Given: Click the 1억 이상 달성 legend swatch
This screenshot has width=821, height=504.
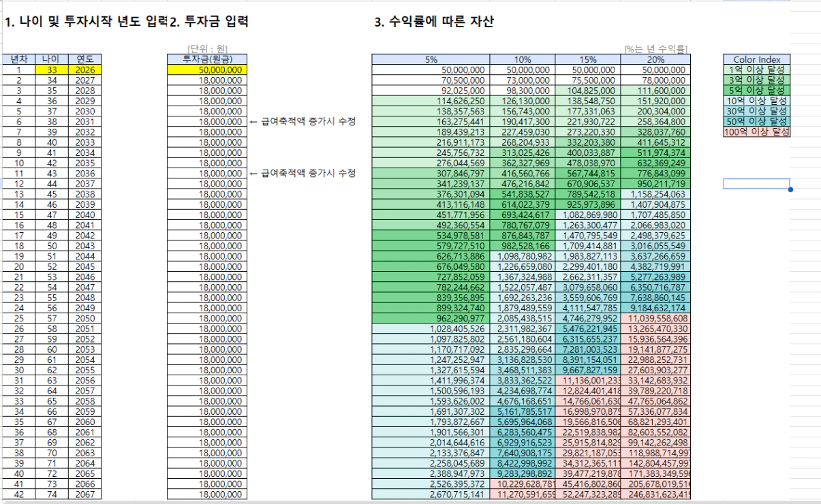Looking at the screenshot, I should coord(756,69).
